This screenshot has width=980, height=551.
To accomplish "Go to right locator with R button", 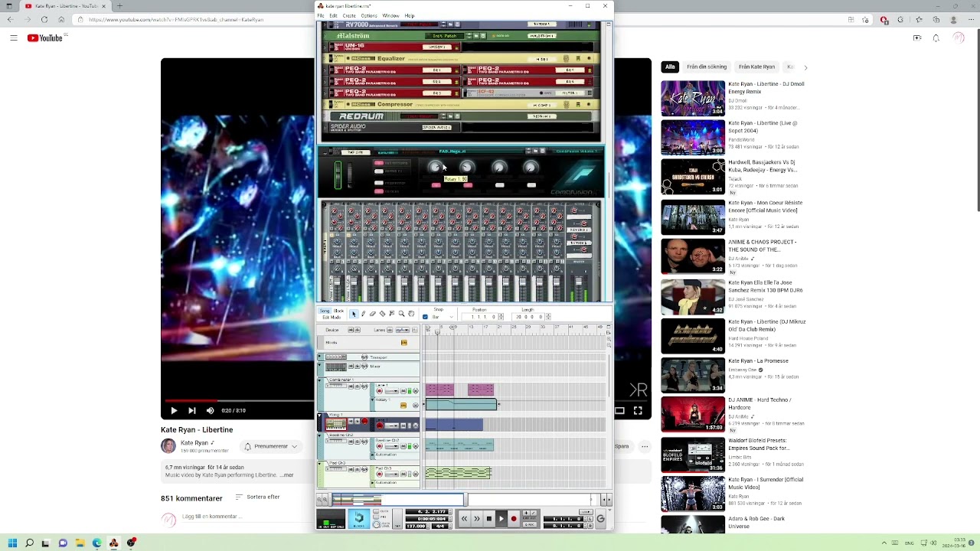I will (x=590, y=526).
